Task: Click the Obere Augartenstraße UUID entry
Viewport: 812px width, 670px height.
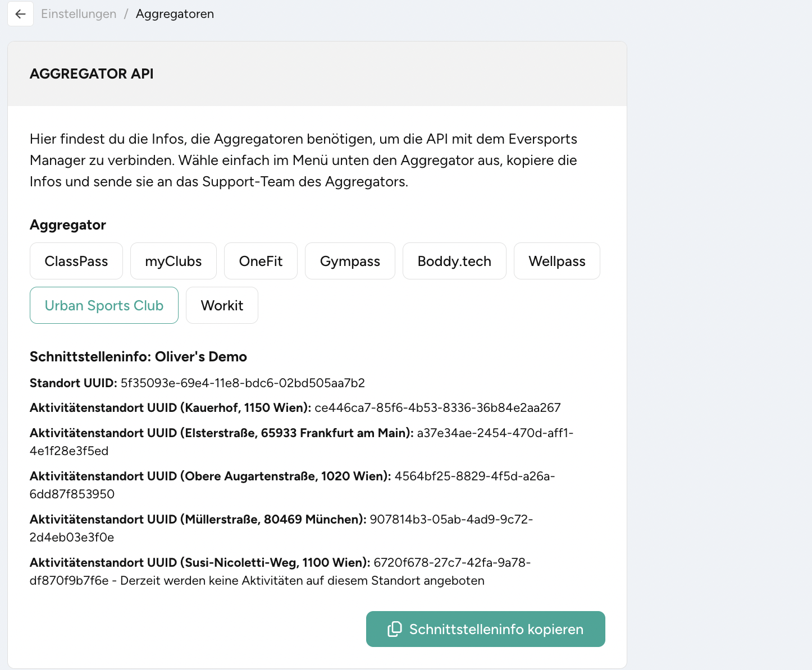Action: point(292,485)
